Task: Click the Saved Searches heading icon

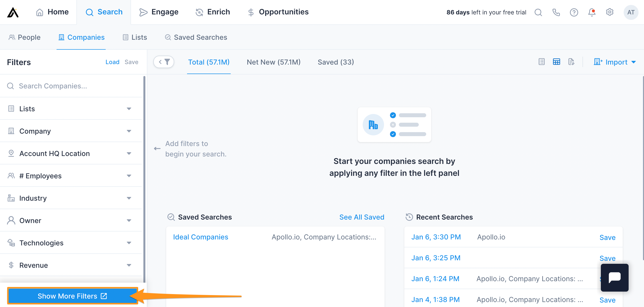Action: pos(171,217)
